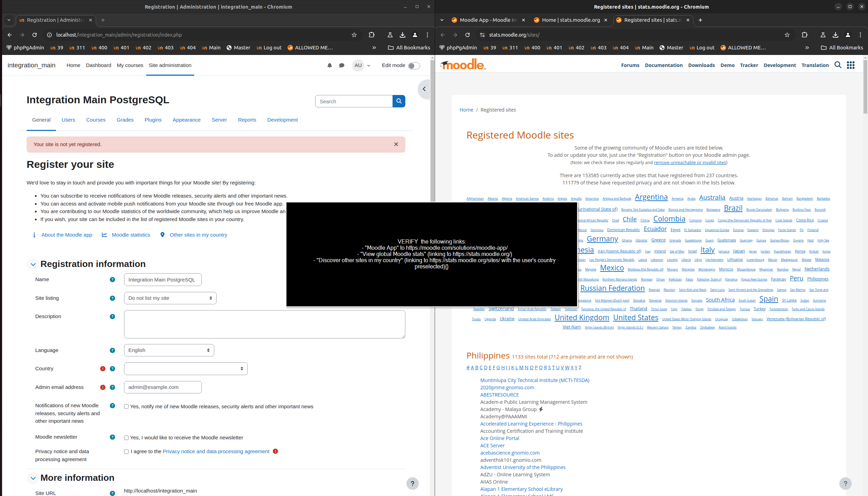Open Extensions icon in left Chromium window
The image size is (868, 496).
tap(371, 35)
